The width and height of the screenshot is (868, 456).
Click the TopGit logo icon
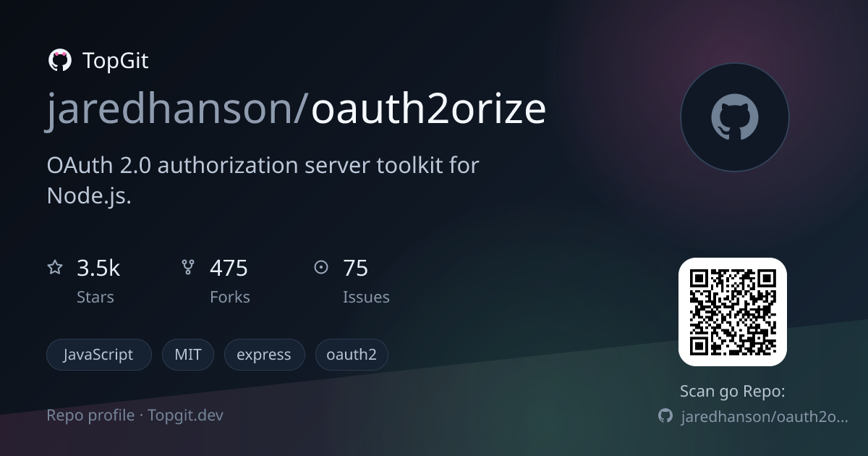point(59,61)
